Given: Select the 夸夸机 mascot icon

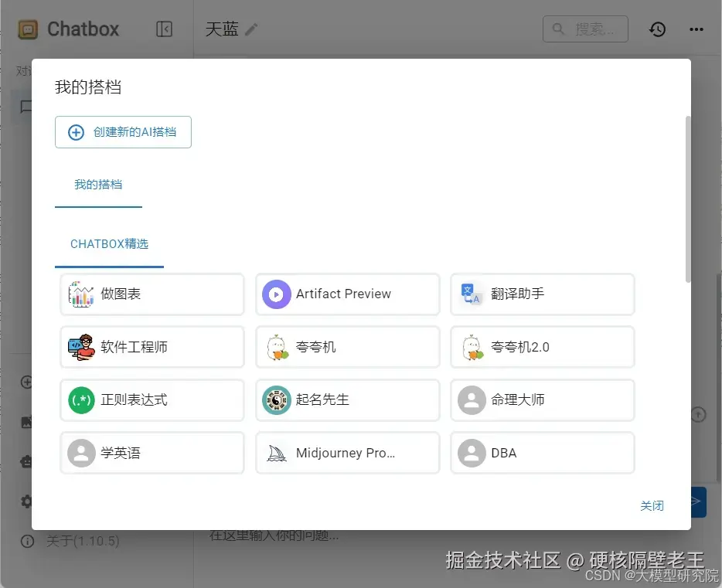Looking at the screenshot, I should click(x=278, y=347).
